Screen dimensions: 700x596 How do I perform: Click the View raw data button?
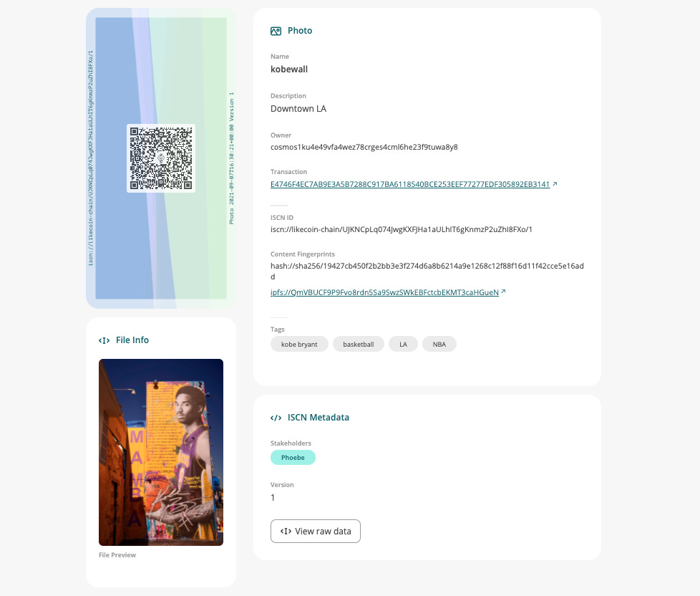tap(316, 532)
